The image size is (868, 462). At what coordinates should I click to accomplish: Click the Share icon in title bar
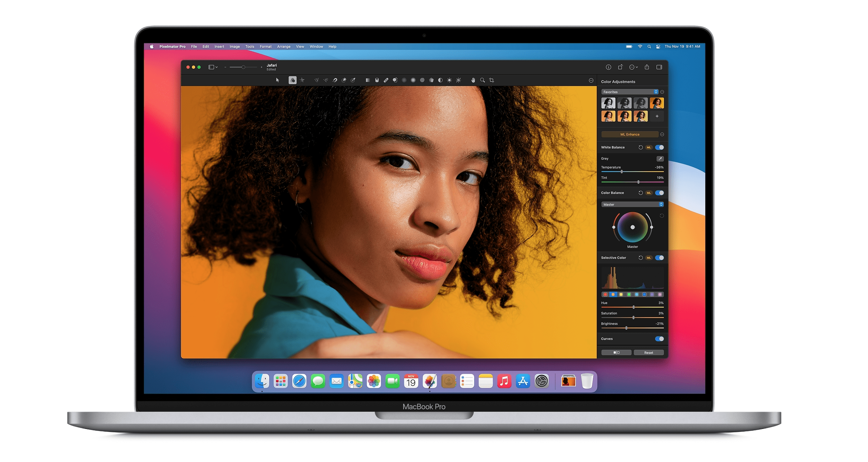pos(647,67)
